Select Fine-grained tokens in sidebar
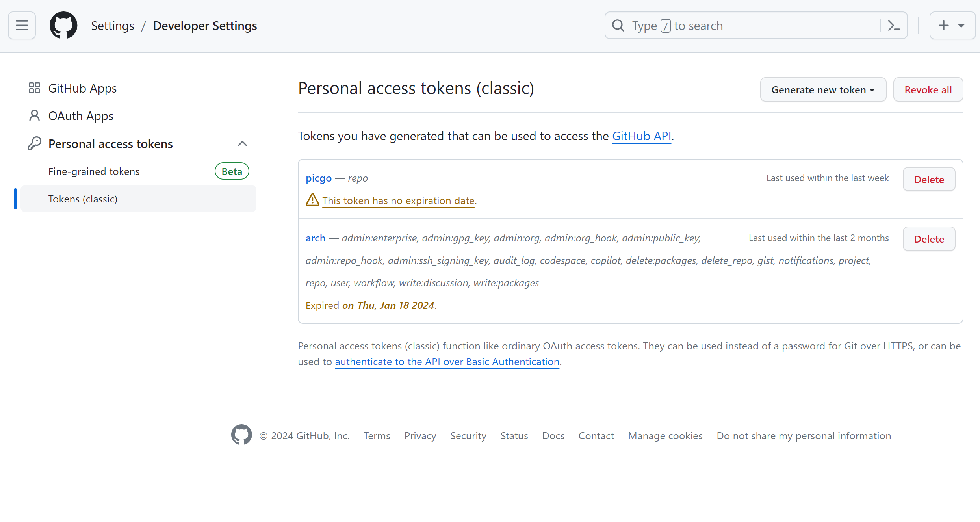The width and height of the screenshot is (980, 522). coord(94,171)
